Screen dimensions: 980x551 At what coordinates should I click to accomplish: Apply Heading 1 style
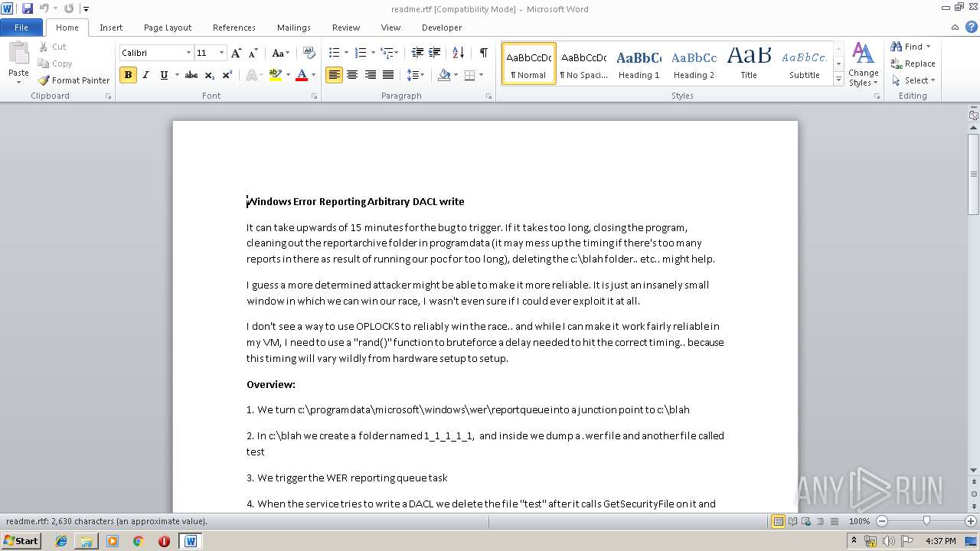point(639,64)
